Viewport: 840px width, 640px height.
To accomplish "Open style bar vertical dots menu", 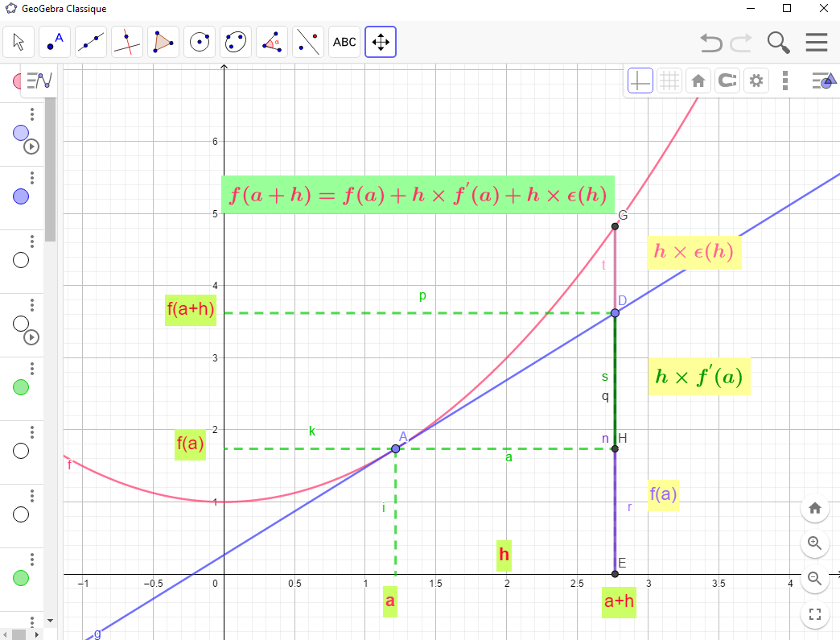I will click(784, 81).
